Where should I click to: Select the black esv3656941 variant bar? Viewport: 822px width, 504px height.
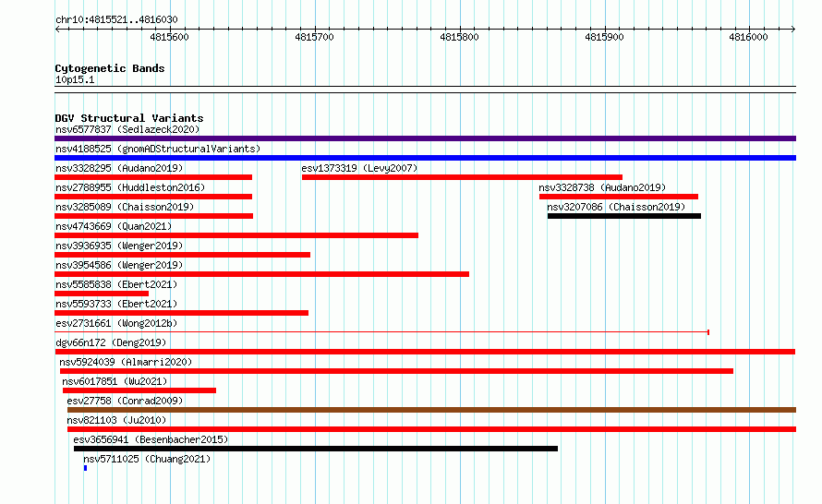tap(316, 449)
